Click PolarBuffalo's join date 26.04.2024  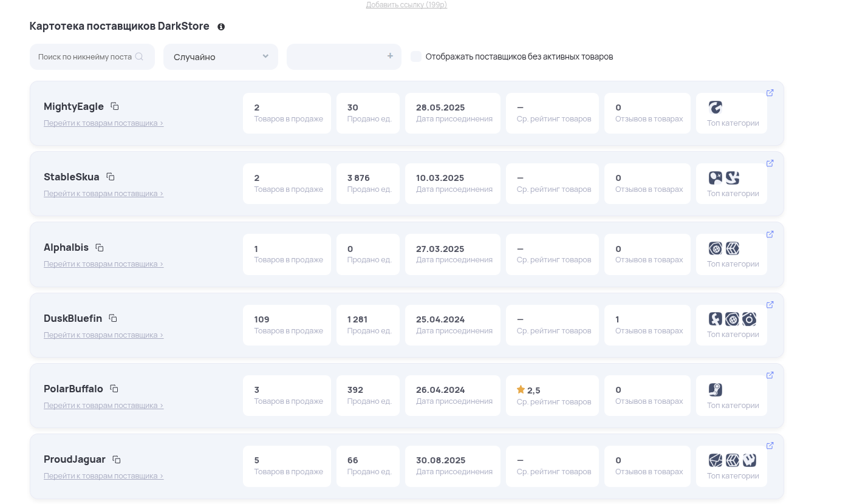440,390
